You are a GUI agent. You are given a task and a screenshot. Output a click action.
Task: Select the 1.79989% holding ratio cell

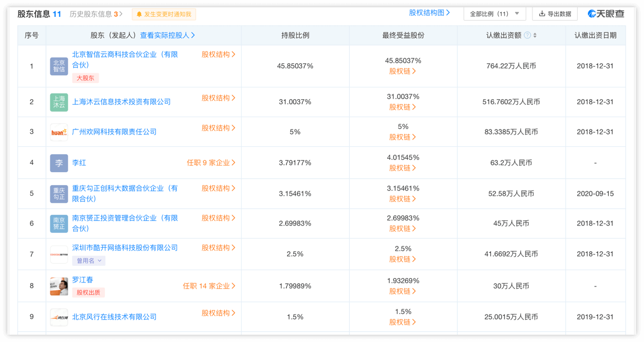point(295,286)
